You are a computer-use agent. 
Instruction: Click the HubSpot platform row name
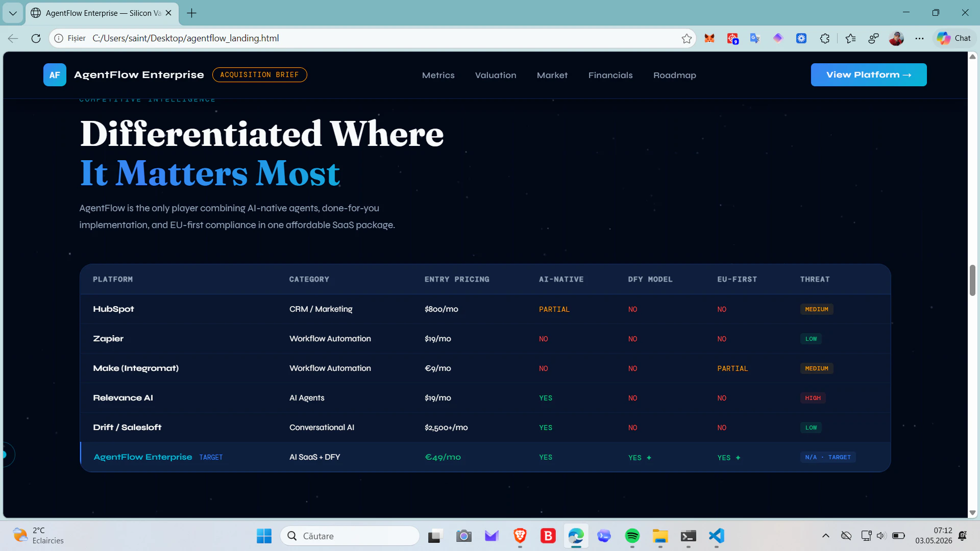click(113, 309)
